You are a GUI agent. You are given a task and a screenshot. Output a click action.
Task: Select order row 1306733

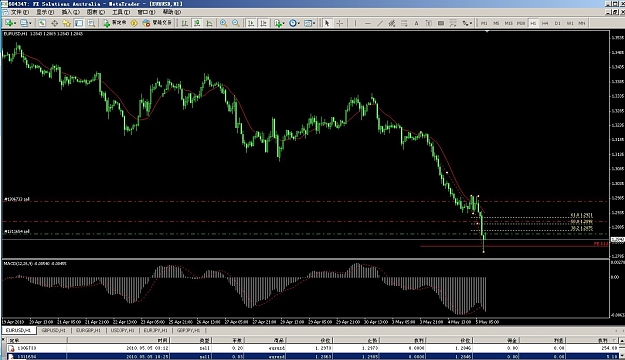[313, 348]
